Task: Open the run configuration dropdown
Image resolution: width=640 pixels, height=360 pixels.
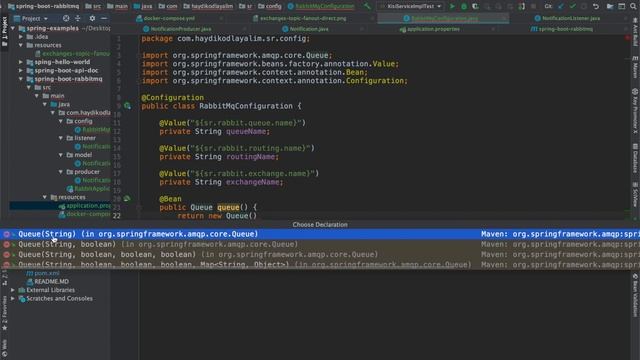Action: tap(411, 6)
